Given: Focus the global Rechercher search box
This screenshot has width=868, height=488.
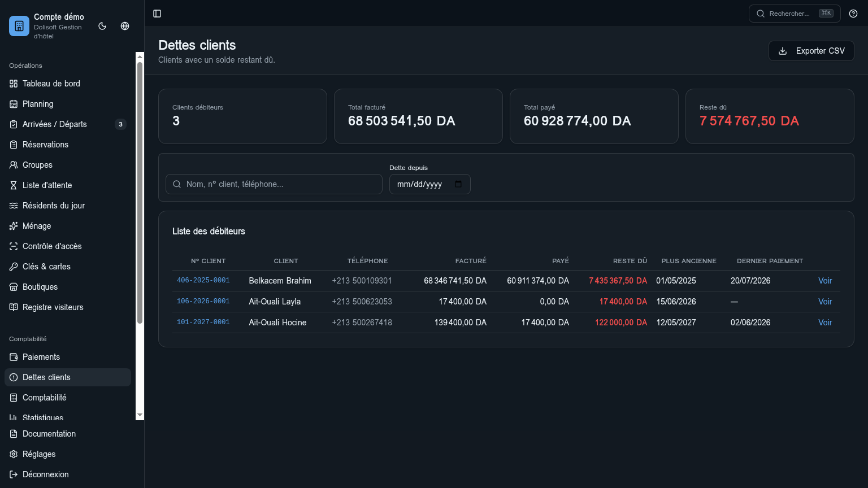Looking at the screenshot, I should (x=795, y=14).
